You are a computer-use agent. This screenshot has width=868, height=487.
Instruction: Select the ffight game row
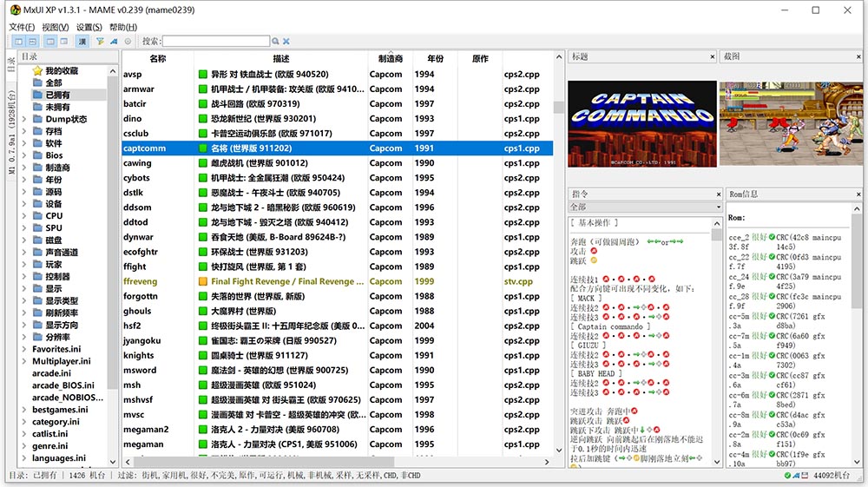(x=337, y=267)
